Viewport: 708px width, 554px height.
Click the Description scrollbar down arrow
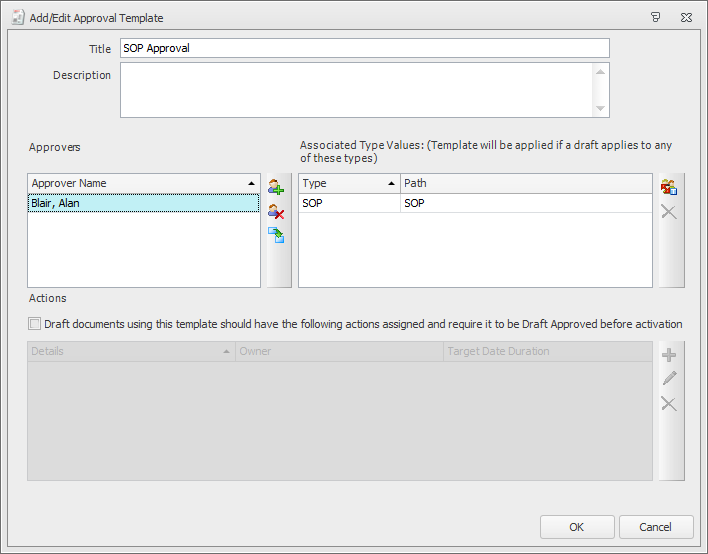pyautogui.click(x=600, y=108)
